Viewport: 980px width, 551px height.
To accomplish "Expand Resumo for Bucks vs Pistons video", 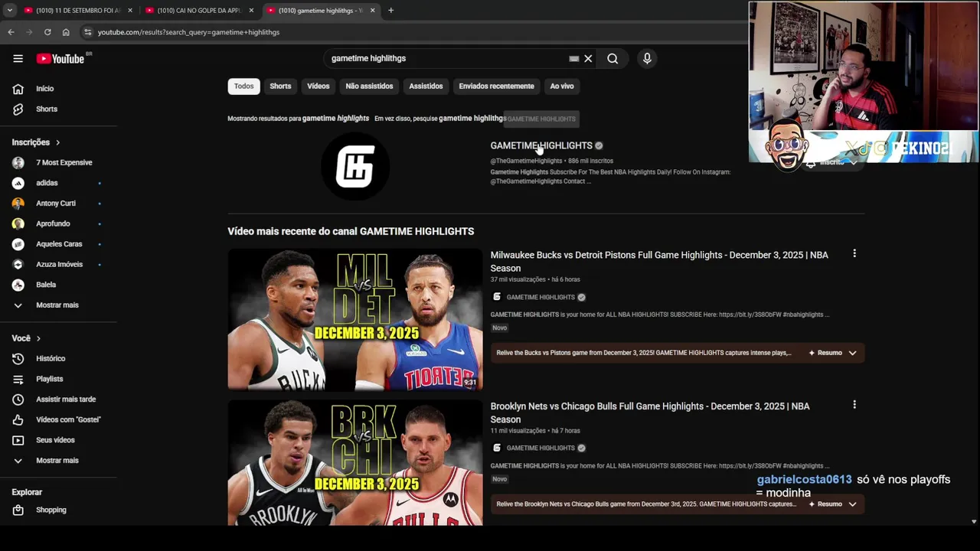I will coord(833,353).
